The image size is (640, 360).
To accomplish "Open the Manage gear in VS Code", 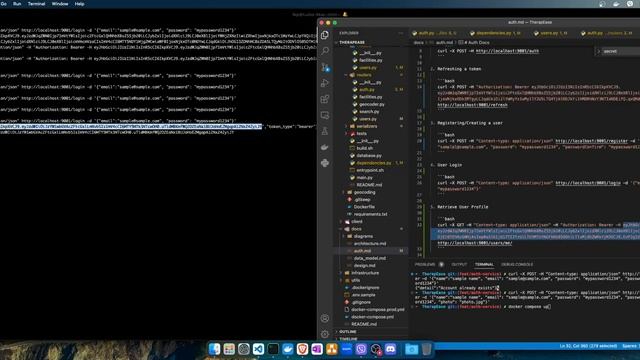I will coord(325,334).
